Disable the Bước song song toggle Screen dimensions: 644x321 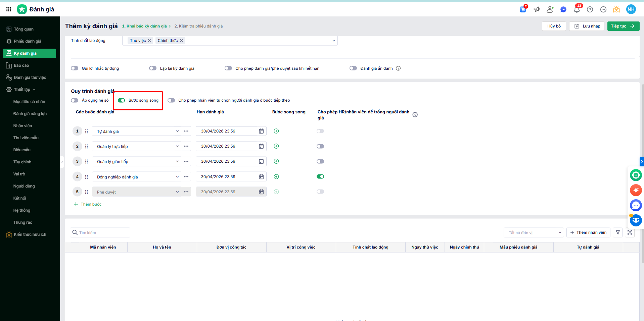pos(122,100)
